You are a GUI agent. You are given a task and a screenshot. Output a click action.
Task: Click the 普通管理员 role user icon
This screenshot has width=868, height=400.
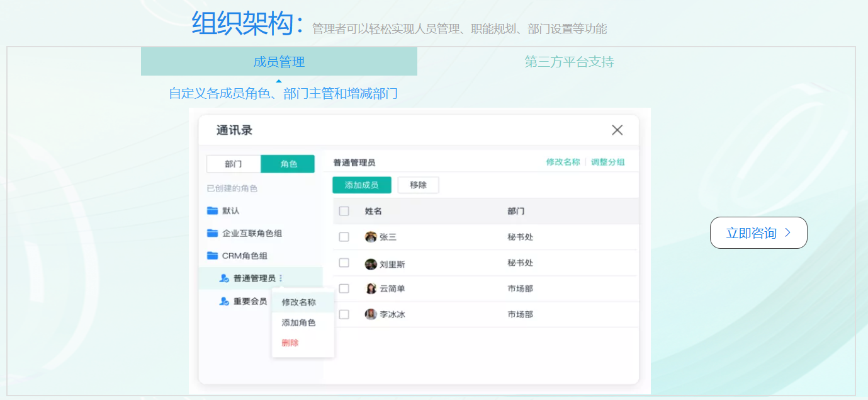click(224, 278)
